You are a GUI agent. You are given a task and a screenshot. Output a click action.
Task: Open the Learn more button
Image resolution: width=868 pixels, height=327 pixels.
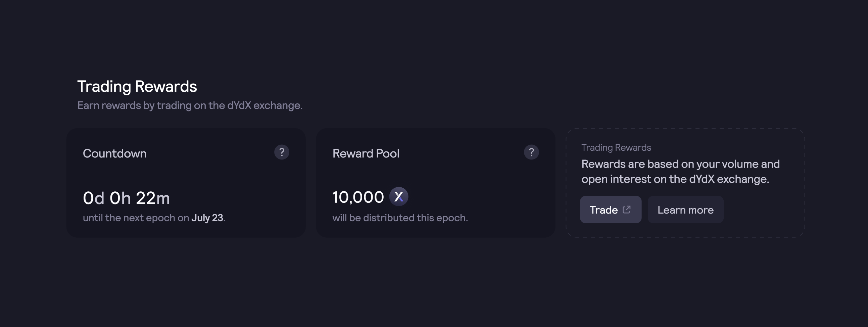[685, 210]
